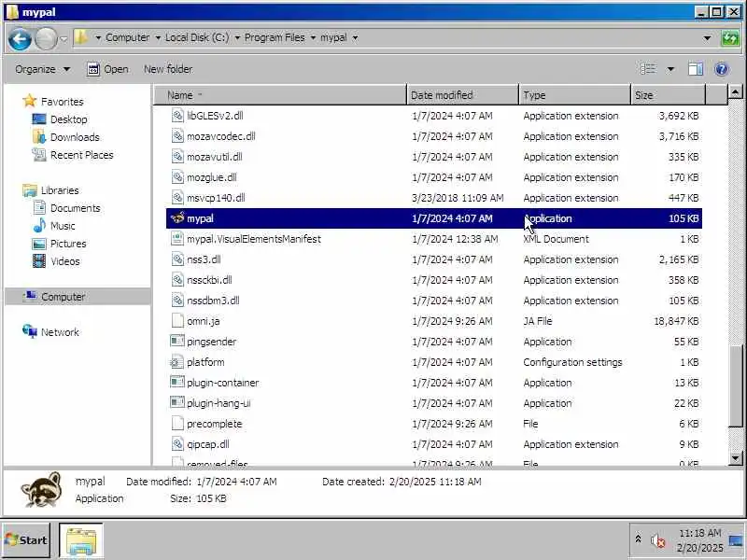This screenshot has width=747, height=560.
Task: Click New folder in toolbar
Action: pyautogui.click(x=168, y=69)
